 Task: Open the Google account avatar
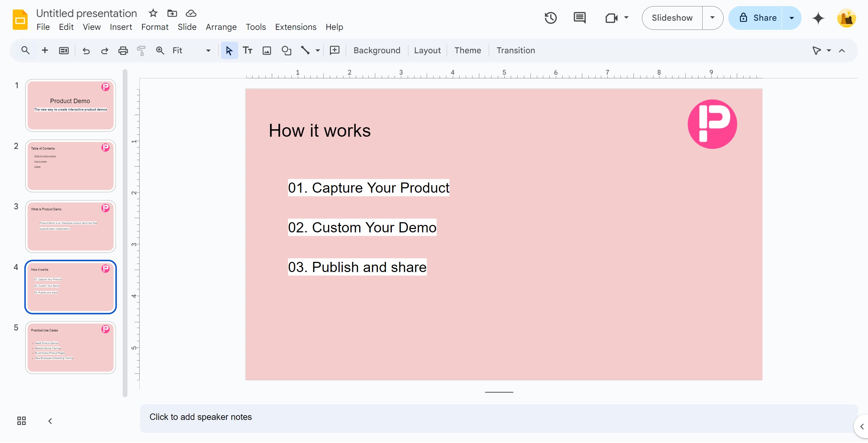coord(846,18)
